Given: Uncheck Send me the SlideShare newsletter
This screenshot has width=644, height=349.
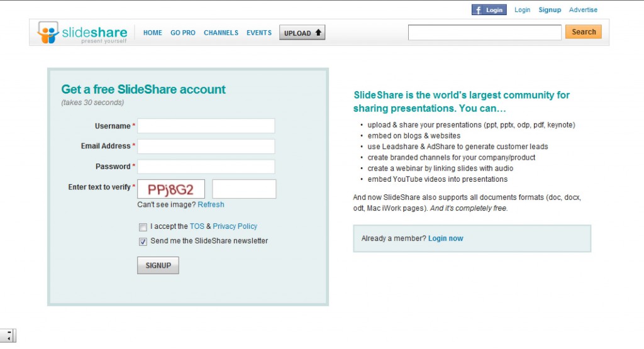Looking at the screenshot, I should pos(143,241).
